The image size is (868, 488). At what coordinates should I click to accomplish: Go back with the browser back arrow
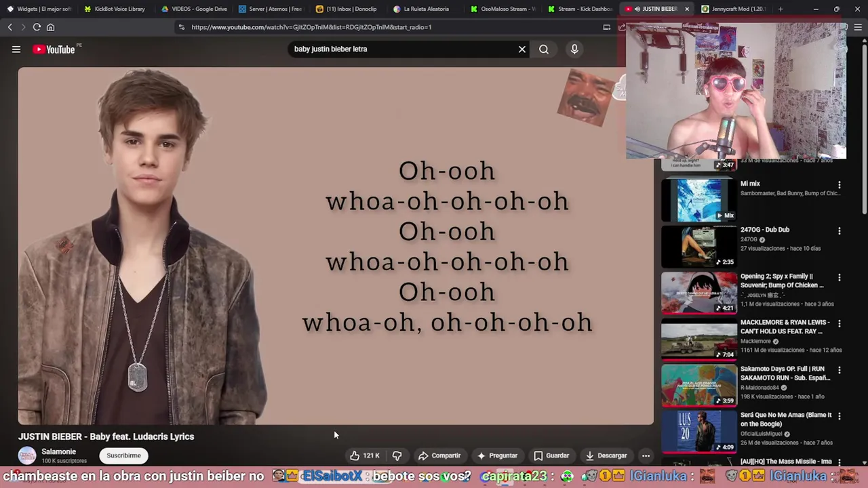click(x=9, y=27)
